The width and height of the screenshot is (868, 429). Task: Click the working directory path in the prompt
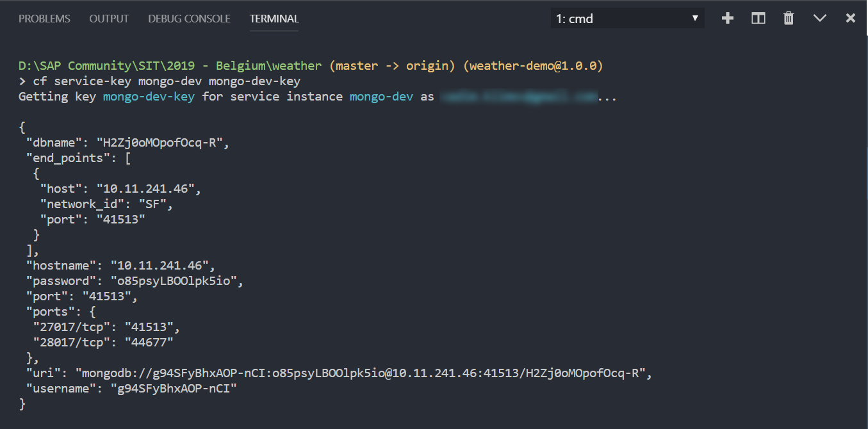(x=170, y=66)
